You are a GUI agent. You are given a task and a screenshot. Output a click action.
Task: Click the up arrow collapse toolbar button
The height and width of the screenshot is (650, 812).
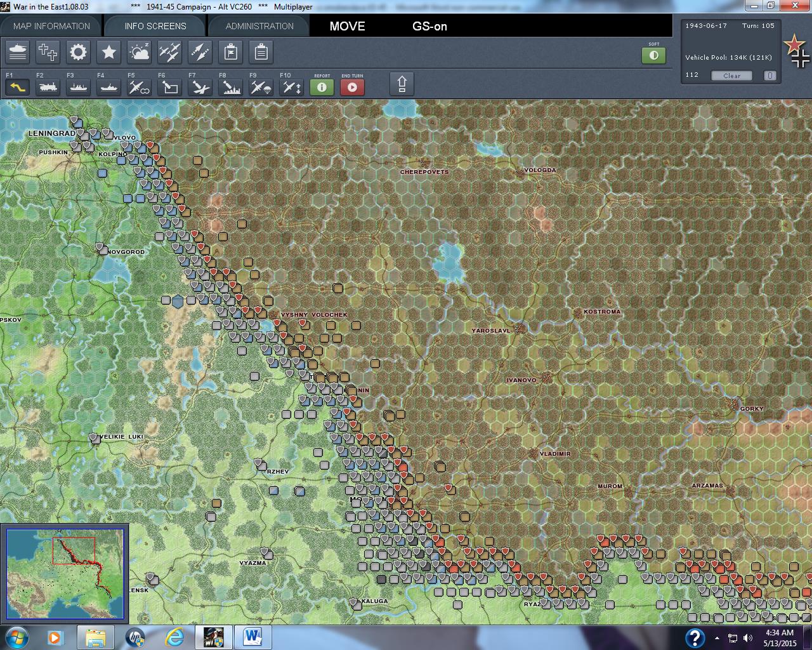point(402,84)
